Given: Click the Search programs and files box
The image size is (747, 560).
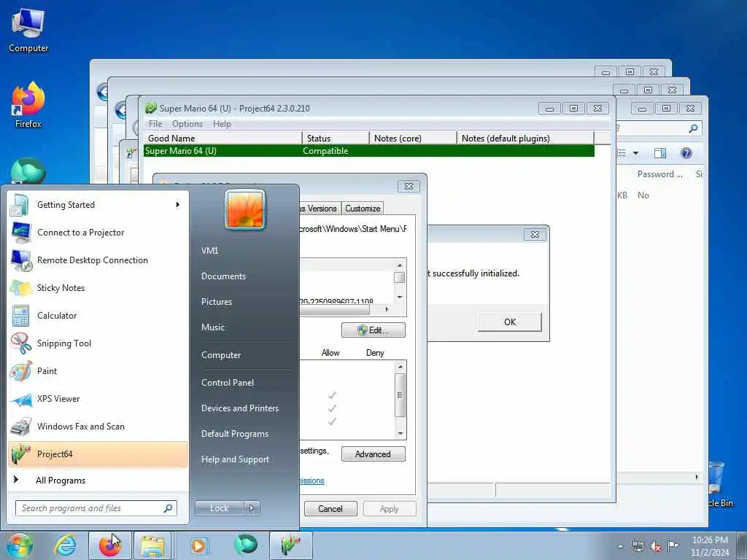Looking at the screenshot, I should coord(96,508).
